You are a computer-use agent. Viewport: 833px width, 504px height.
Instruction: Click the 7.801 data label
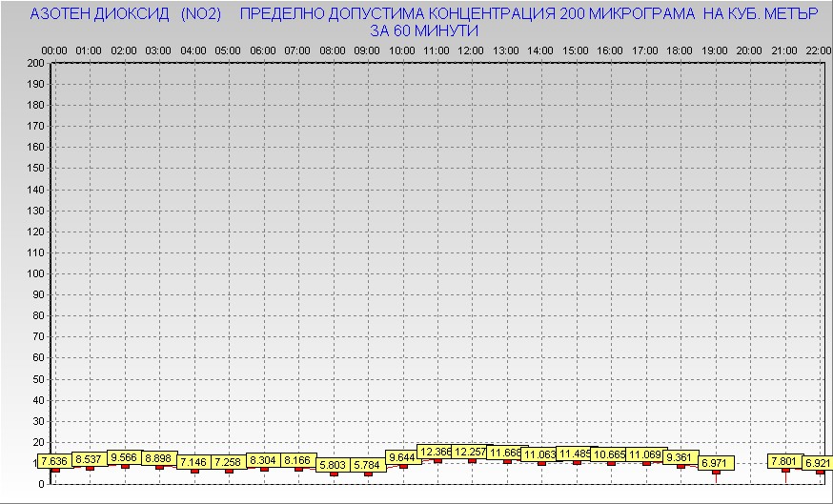tap(785, 461)
